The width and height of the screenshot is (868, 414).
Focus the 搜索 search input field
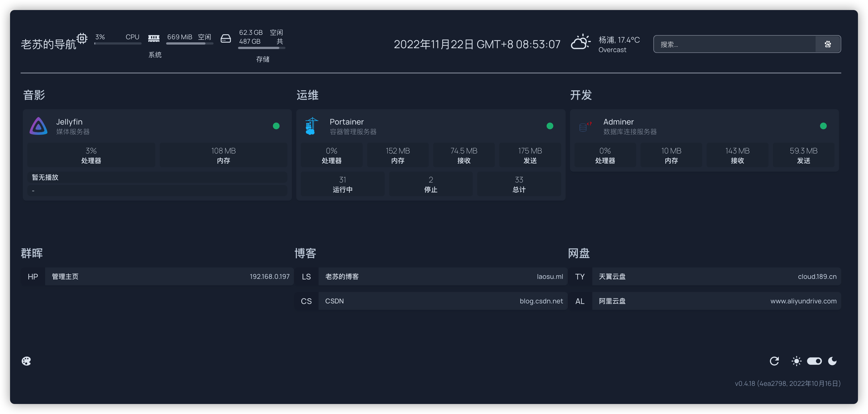734,44
